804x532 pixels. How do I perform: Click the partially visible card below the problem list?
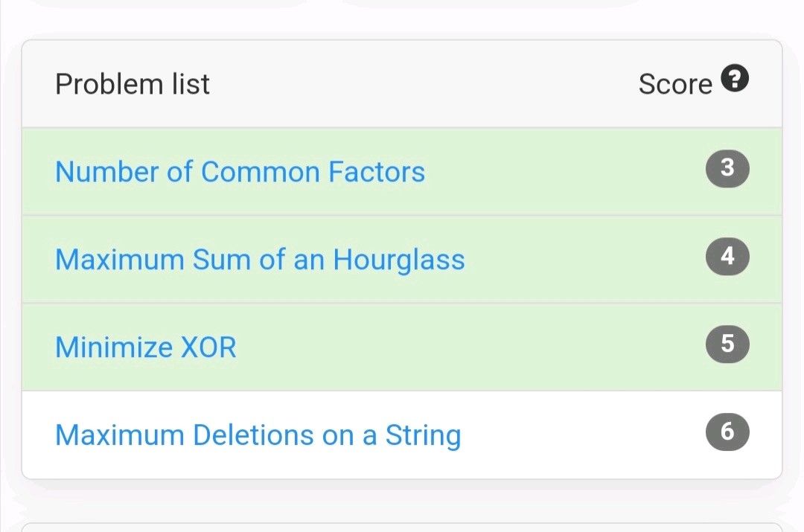pyautogui.click(x=402, y=527)
